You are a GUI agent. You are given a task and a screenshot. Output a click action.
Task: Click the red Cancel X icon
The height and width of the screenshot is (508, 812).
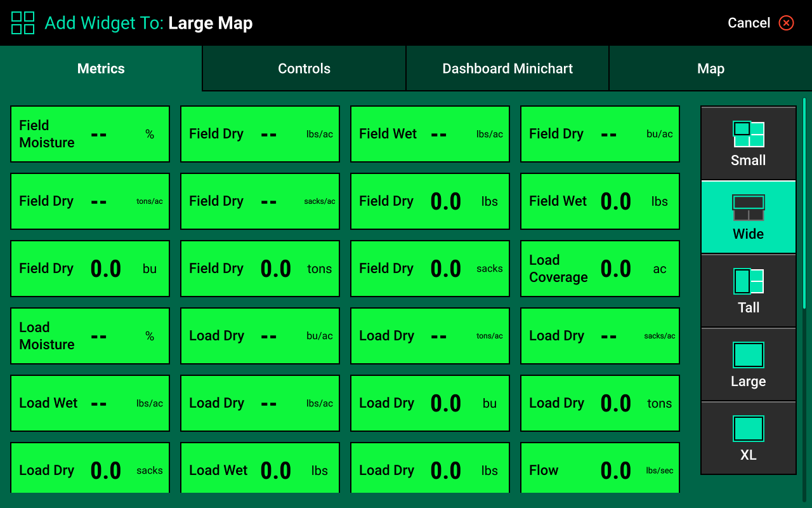[786, 23]
